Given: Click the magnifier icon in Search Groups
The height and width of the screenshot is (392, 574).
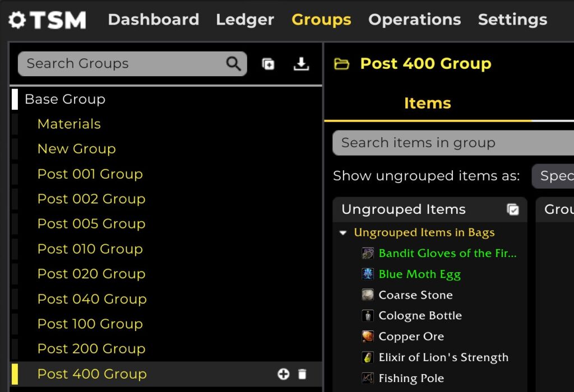Looking at the screenshot, I should (x=234, y=64).
